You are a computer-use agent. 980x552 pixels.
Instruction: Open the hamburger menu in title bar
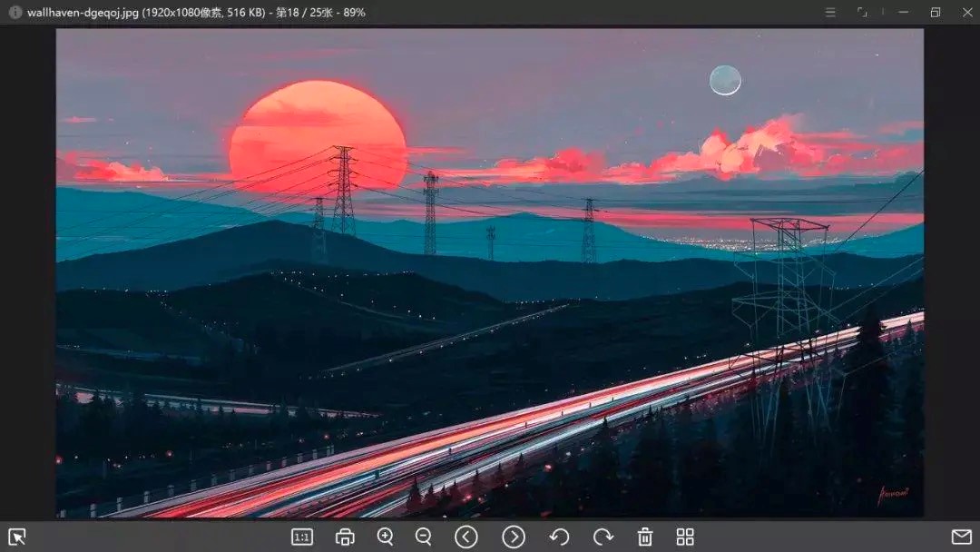pos(830,13)
